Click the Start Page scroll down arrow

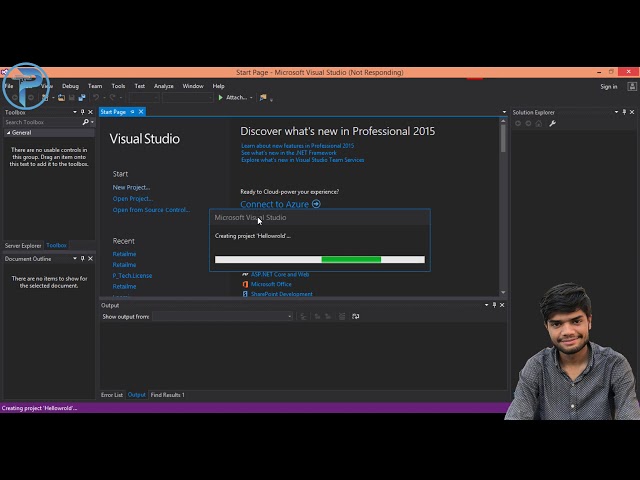coord(503,292)
